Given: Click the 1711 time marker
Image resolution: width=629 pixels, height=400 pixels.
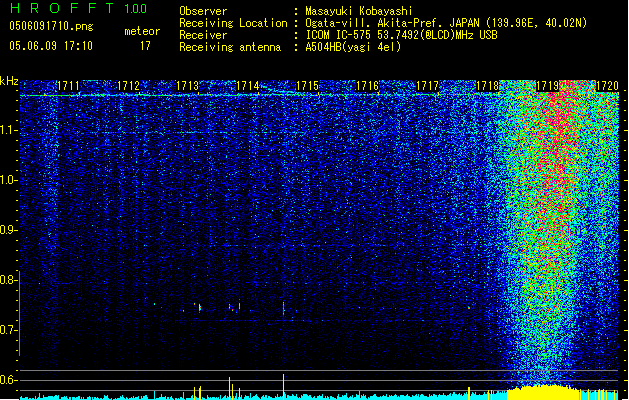Looking at the screenshot, I should coord(68,86).
